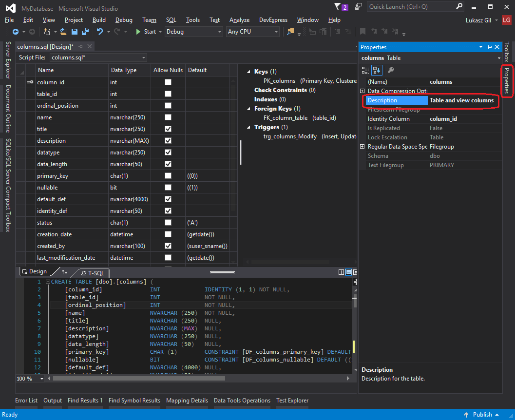Click the Navigate Backward arrow icon

(16, 32)
